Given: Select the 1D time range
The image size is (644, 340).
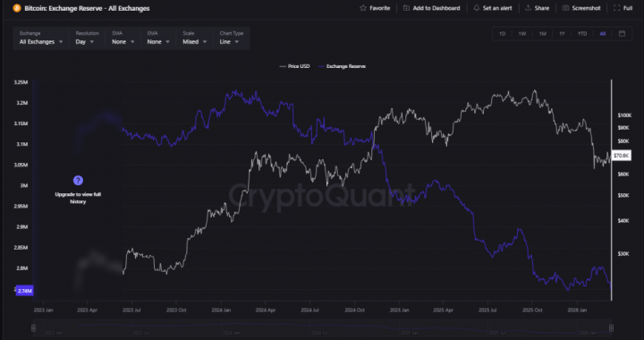Looking at the screenshot, I should pyautogui.click(x=503, y=34).
